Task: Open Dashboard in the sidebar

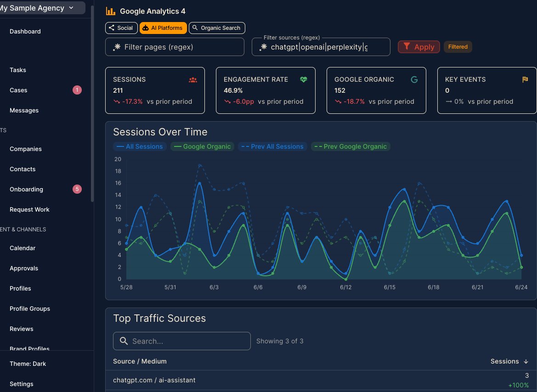Action: (25, 32)
